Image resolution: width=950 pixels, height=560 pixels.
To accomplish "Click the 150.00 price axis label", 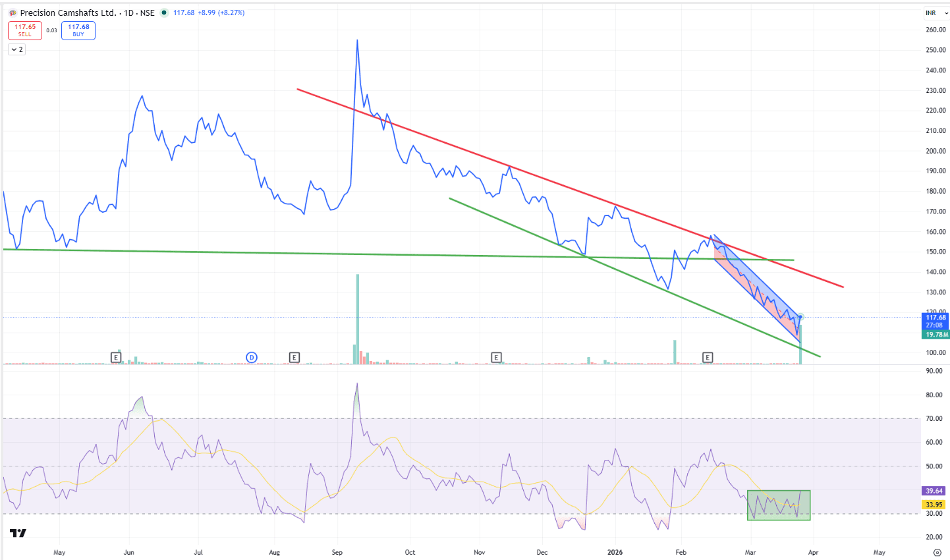I will (936, 252).
